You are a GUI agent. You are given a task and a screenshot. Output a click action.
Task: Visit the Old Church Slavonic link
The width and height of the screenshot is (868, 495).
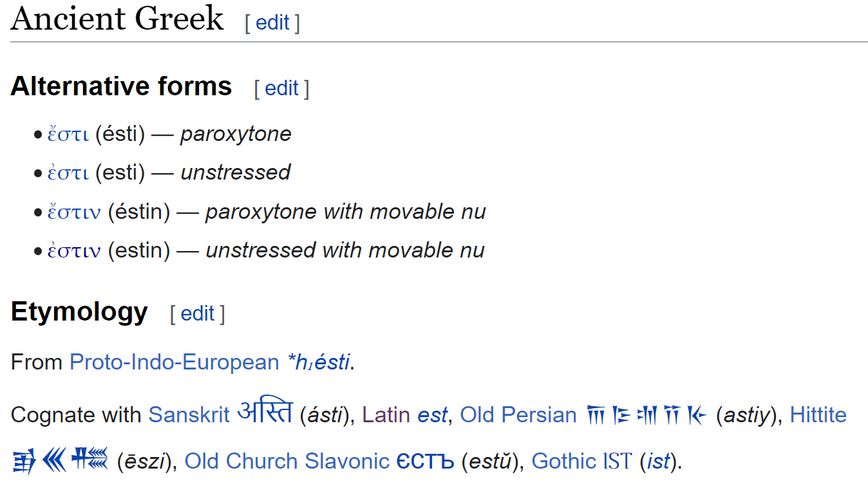[287, 462]
